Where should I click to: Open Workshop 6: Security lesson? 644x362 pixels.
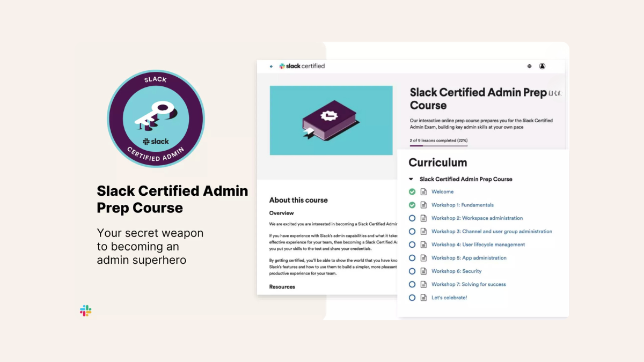tap(457, 271)
